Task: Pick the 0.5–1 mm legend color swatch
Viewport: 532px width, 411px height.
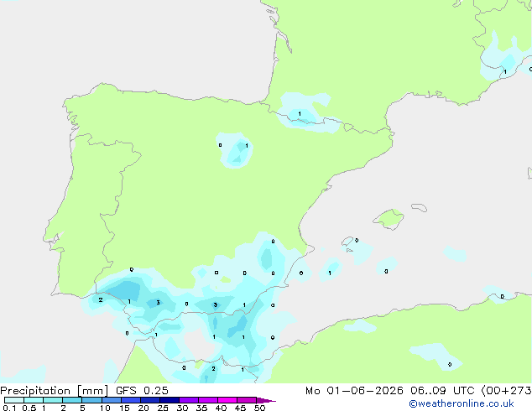Action: pyautogui.click(x=34, y=400)
